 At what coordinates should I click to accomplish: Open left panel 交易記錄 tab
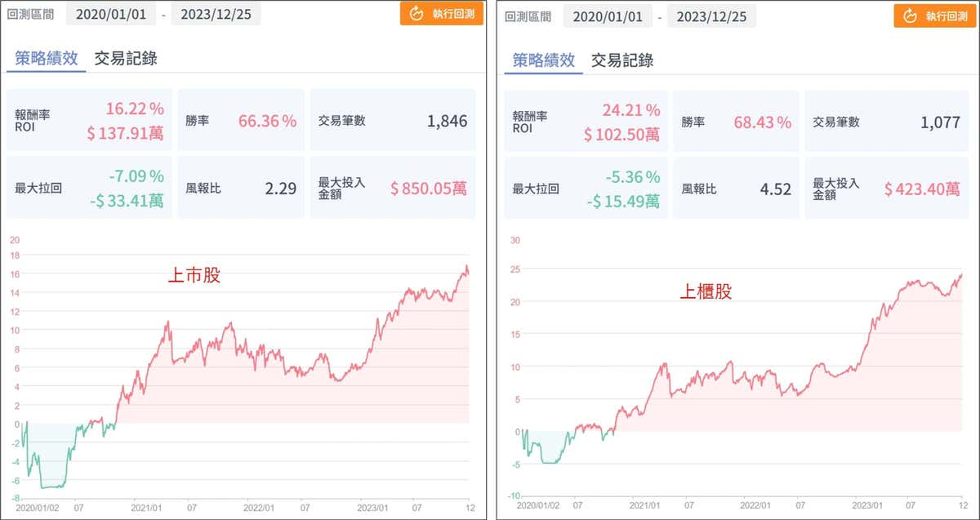click(x=125, y=58)
